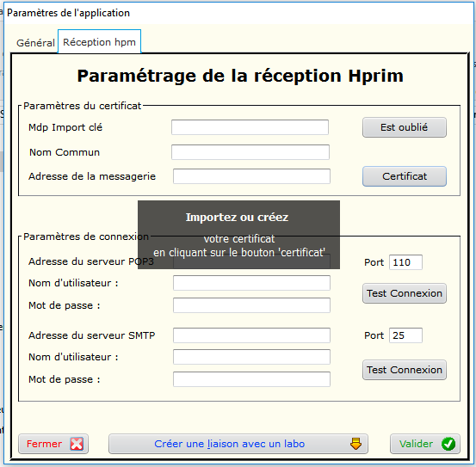This screenshot has height=467, width=476.
Task: Click the Adresse de la messagerie field
Action: pos(251,176)
